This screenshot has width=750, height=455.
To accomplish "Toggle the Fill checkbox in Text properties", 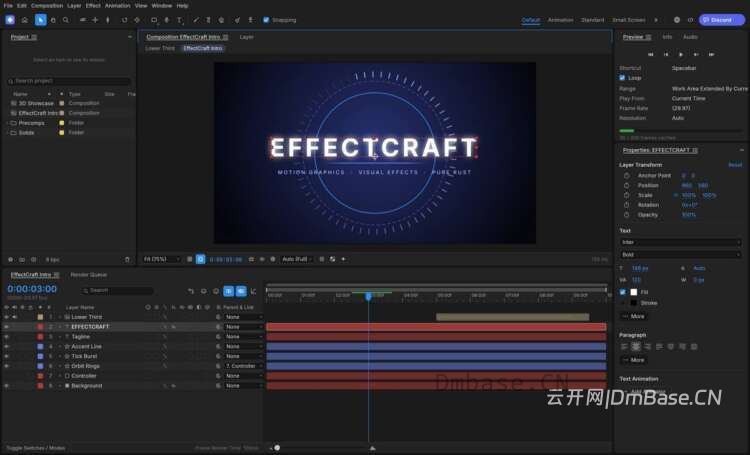I will click(623, 292).
